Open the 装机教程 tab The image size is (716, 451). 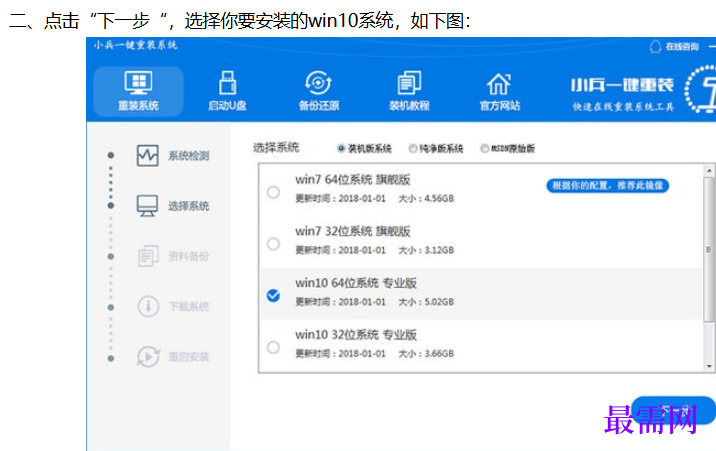[x=409, y=91]
